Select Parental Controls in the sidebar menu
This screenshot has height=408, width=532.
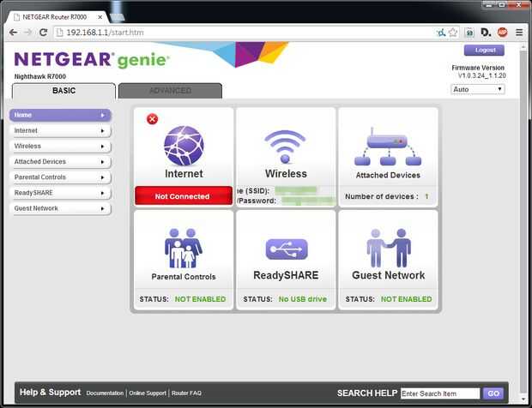click(x=60, y=177)
